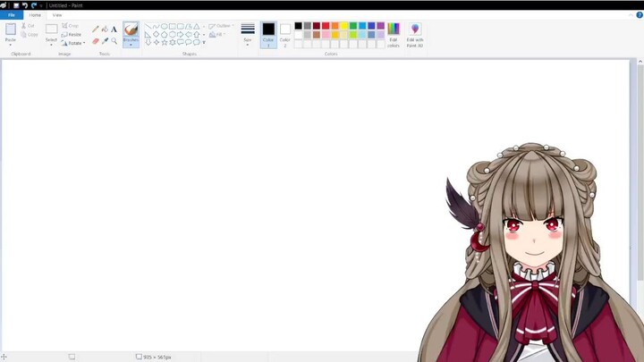Screen dimensions: 644x362
Task: Click the Edit colors button
Action: [x=394, y=35]
